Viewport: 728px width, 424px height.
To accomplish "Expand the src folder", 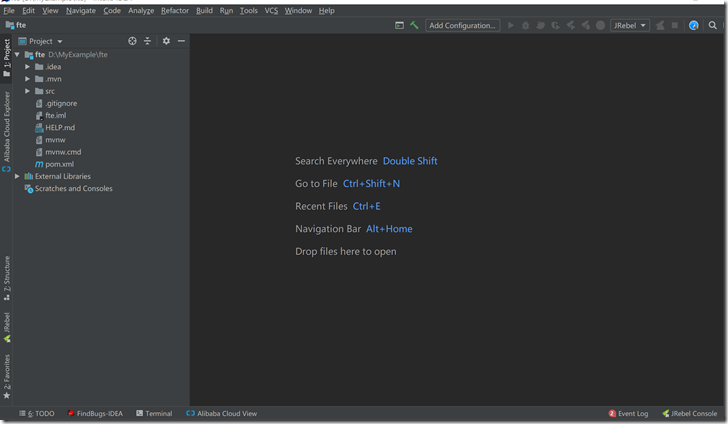I will pos(28,91).
